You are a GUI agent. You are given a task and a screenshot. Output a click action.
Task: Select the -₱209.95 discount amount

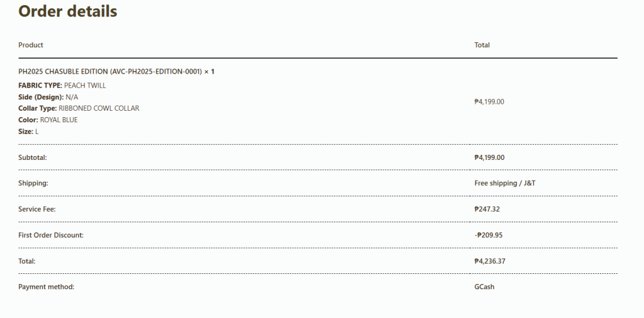click(488, 235)
